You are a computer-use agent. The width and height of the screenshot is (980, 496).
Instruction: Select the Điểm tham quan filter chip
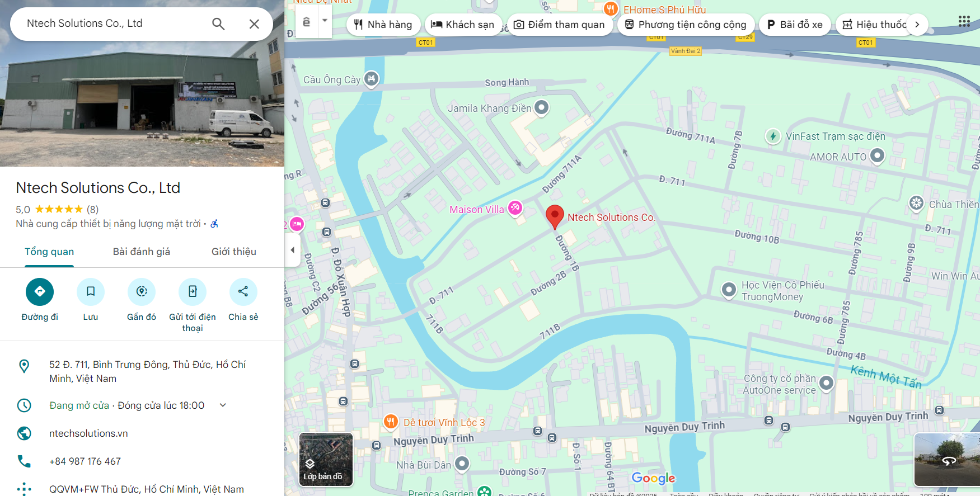point(559,25)
